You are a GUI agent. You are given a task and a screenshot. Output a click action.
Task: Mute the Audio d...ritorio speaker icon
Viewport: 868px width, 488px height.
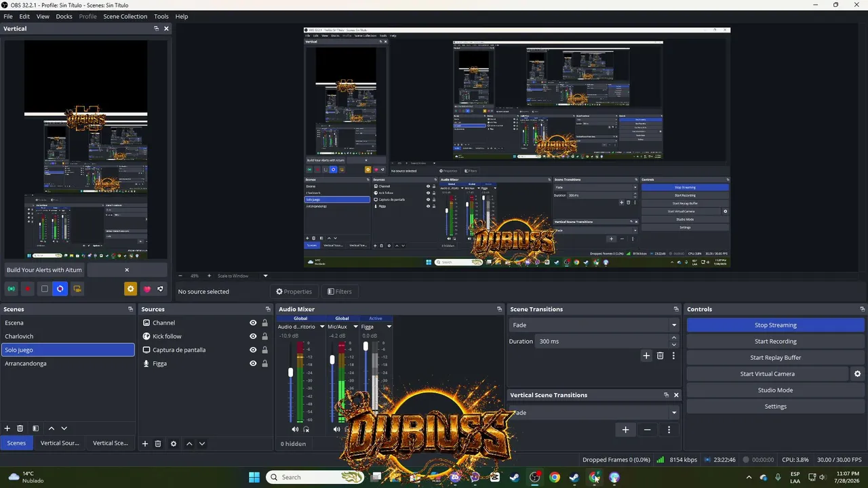coord(295,429)
